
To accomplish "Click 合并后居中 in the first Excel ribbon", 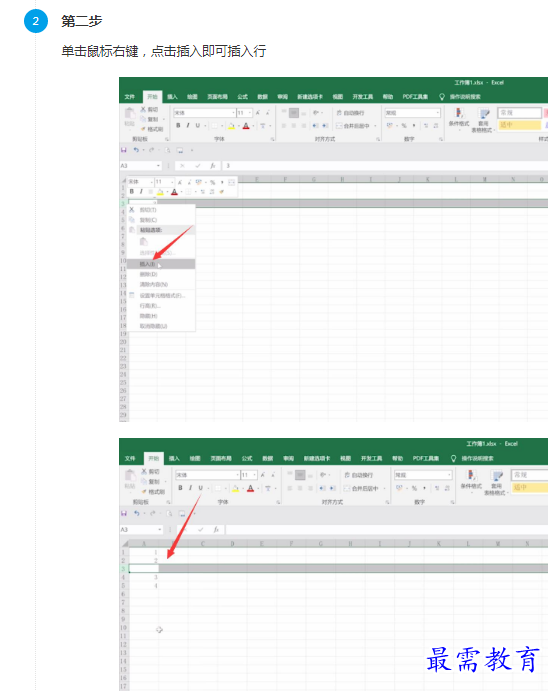I will tap(355, 126).
